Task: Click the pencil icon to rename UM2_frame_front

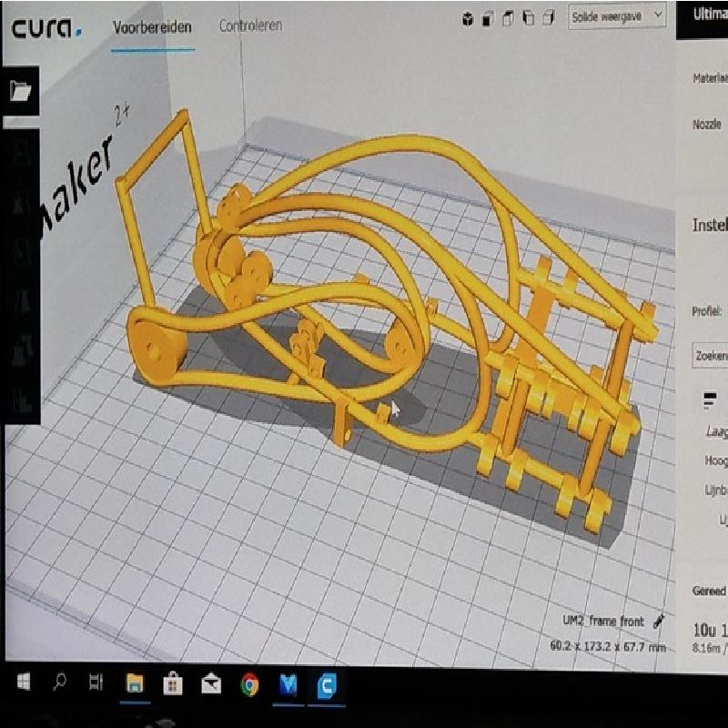Action: click(659, 622)
